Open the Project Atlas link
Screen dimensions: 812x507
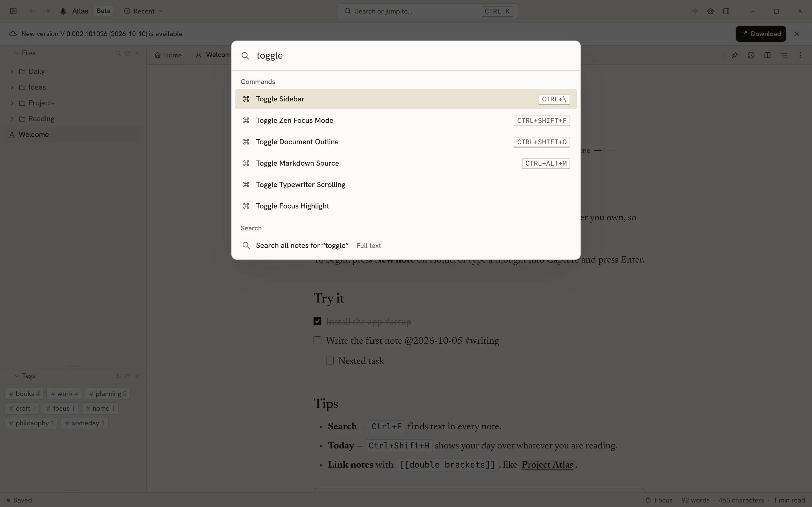coord(547,465)
